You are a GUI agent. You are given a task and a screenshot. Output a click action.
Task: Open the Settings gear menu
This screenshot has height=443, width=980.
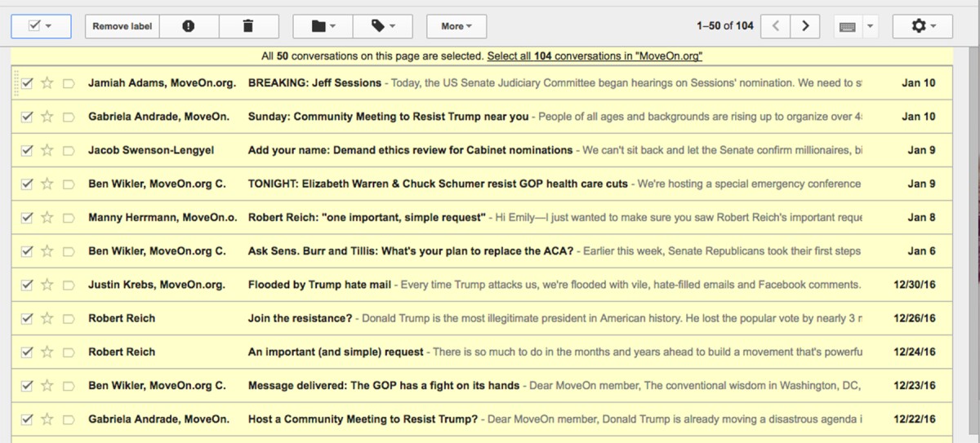[924, 26]
